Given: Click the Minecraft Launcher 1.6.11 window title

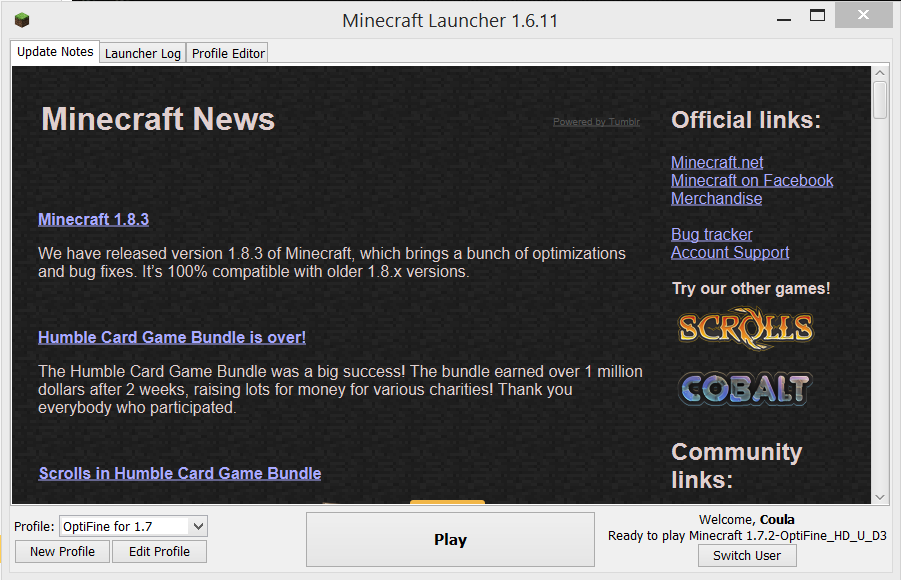Looking at the screenshot, I should pos(450,21).
